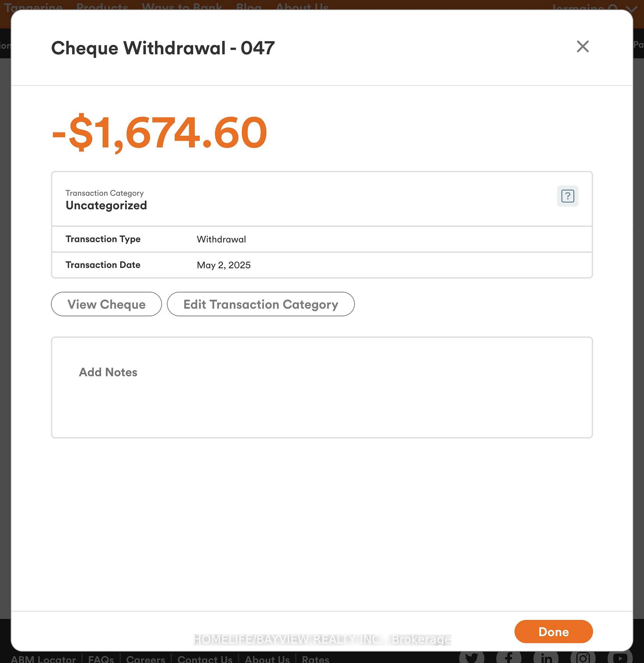Open the ABM Locator footer link
The height and width of the screenshot is (663, 644).
[x=43, y=659]
